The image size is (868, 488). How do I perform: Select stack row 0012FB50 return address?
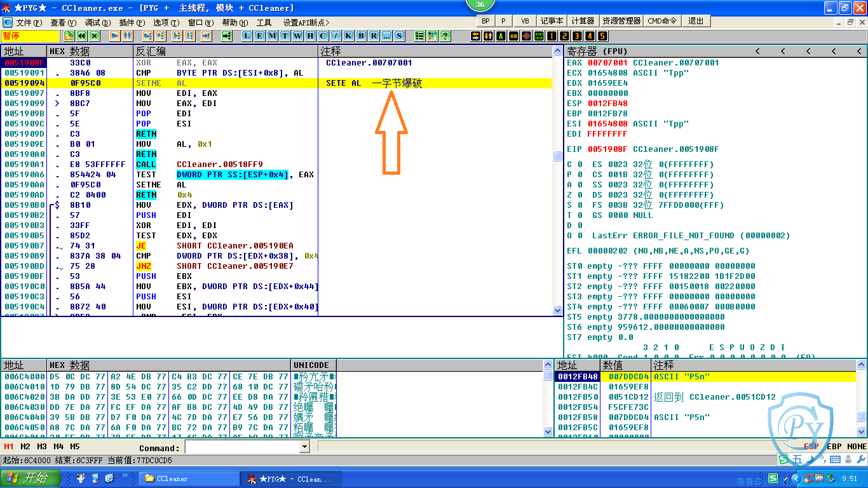[x=707, y=397]
